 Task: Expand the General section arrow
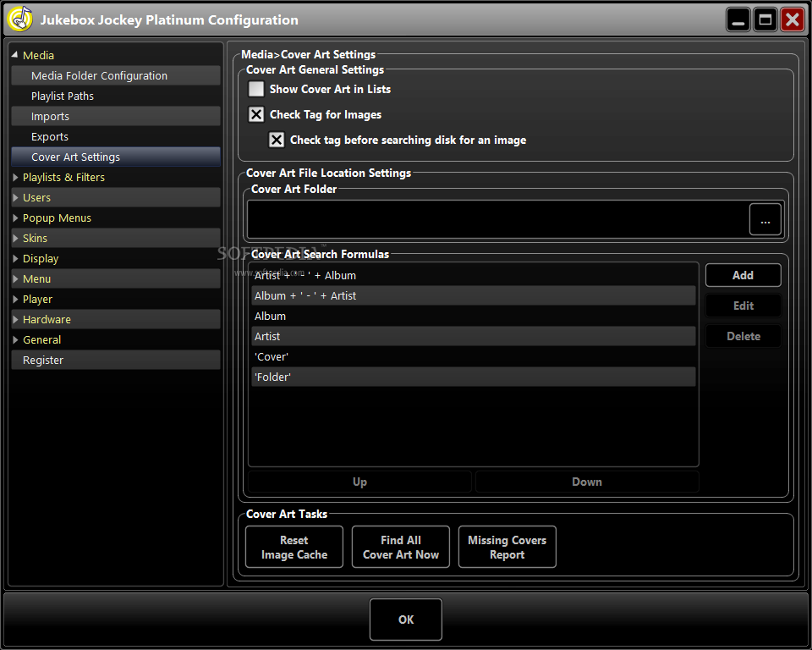pos(15,339)
